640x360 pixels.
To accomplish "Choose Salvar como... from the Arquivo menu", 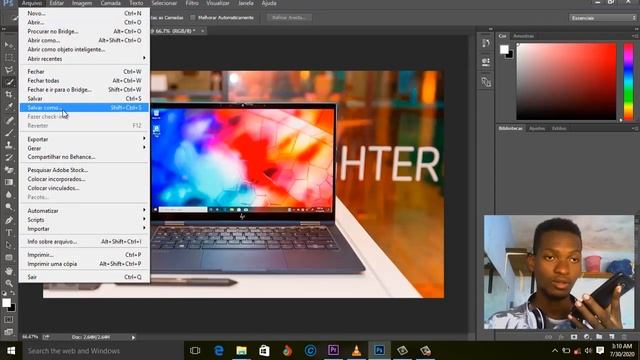I will click(x=85, y=107).
